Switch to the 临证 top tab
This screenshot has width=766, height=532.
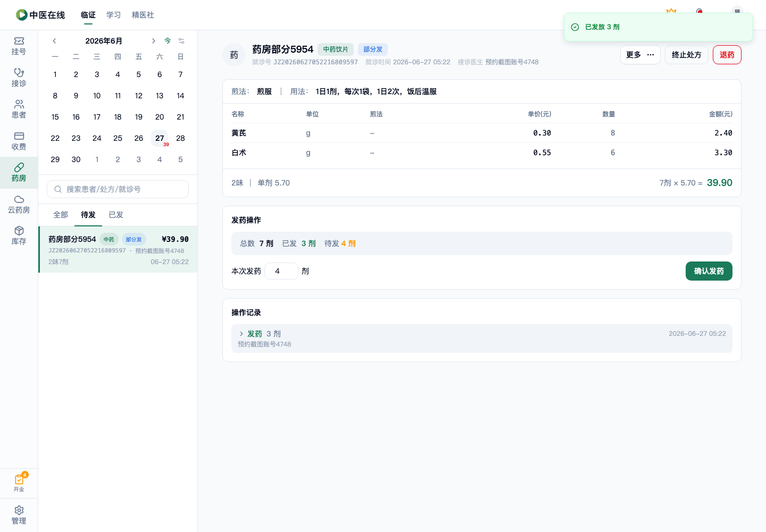click(x=88, y=15)
